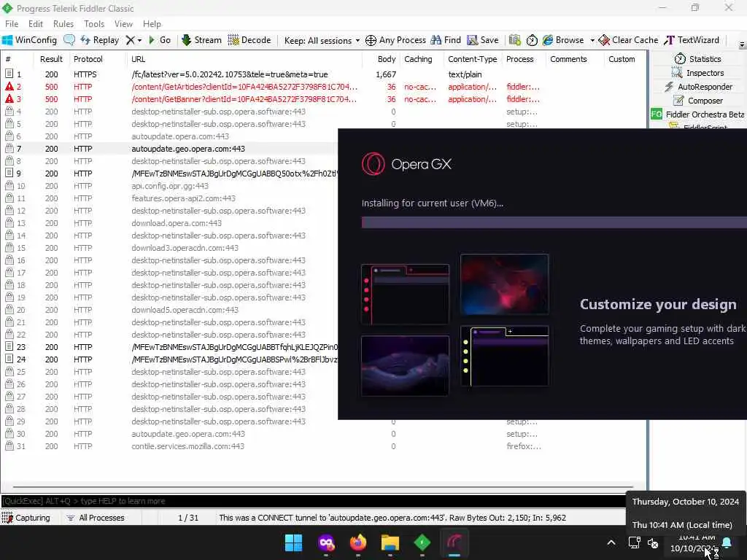Open the View menu
Screen dimensions: 747x560
123,24
